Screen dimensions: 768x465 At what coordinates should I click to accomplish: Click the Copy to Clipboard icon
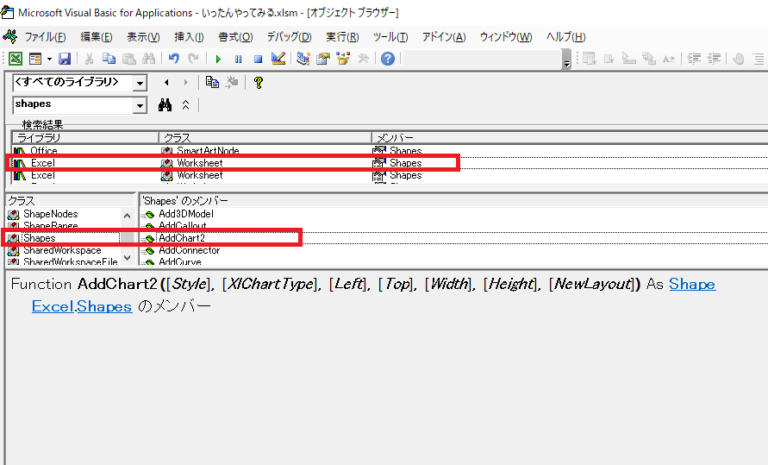click(213, 83)
